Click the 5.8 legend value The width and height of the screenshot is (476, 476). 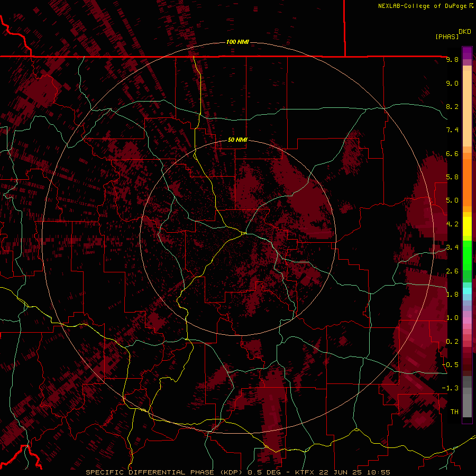click(452, 177)
